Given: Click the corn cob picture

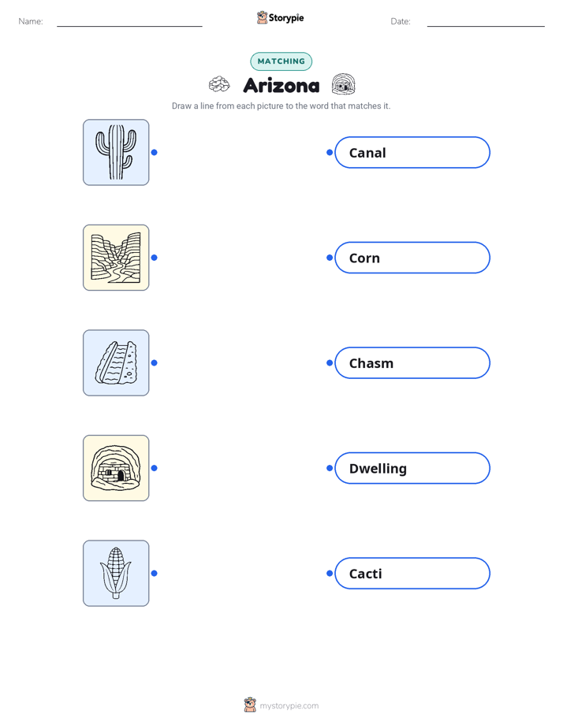Looking at the screenshot, I should [x=116, y=573].
